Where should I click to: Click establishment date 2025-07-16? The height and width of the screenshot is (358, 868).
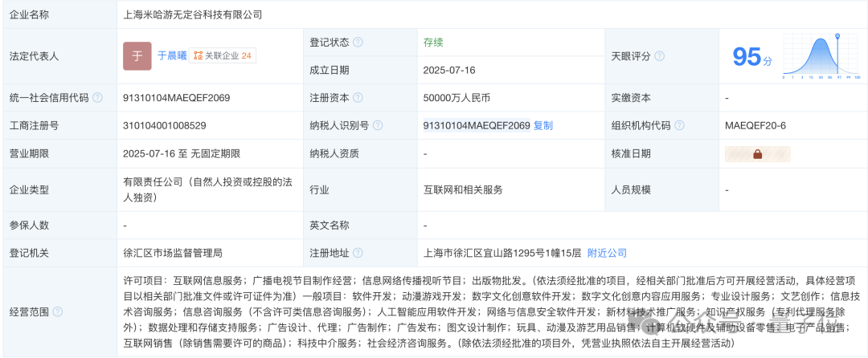coord(449,70)
